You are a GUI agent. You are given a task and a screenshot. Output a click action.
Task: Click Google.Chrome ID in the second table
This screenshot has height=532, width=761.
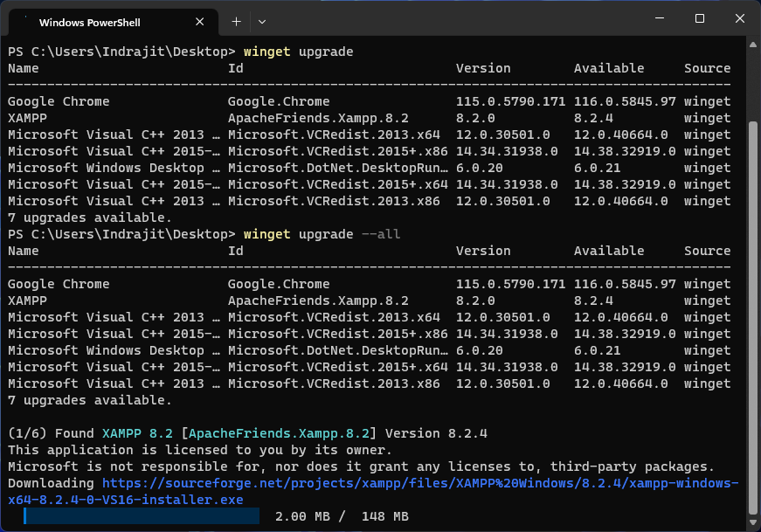[x=279, y=284]
